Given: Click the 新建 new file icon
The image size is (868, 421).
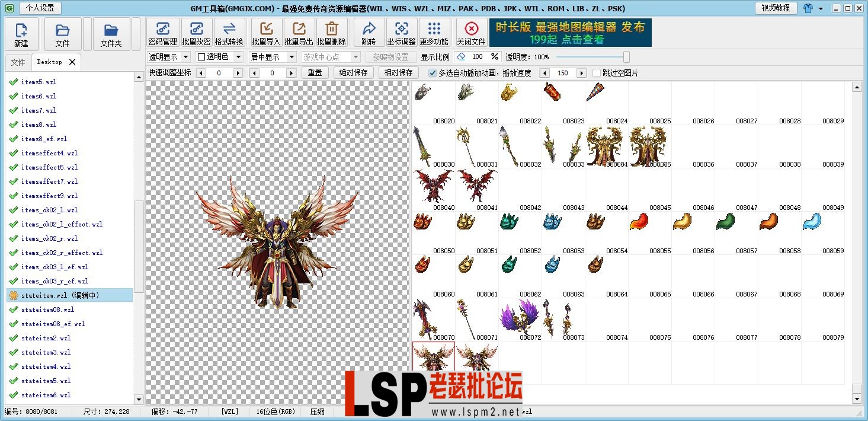Looking at the screenshot, I should [21, 34].
